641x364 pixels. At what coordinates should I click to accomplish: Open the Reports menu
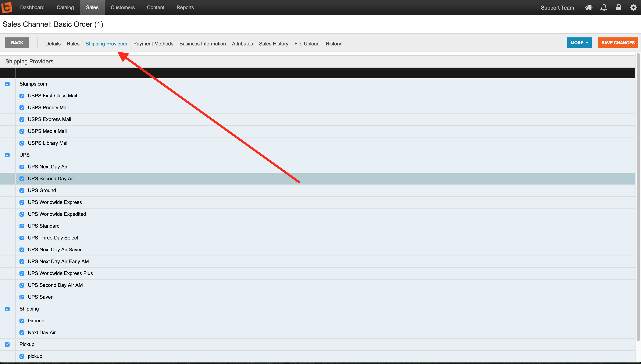(185, 7)
